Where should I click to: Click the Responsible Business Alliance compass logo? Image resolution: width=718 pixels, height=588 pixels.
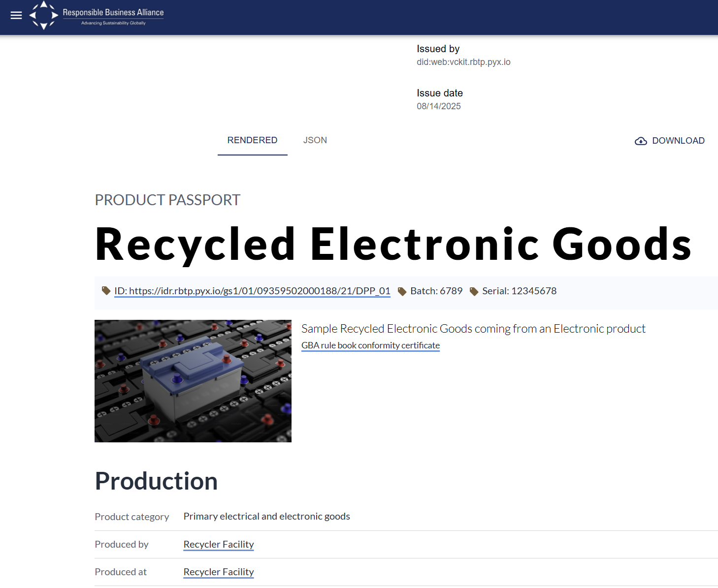pos(44,15)
